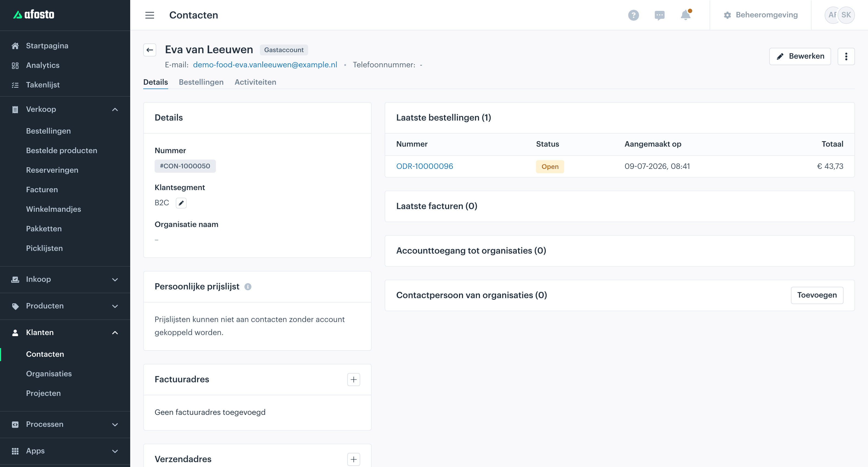Click the Apps grid icon
This screenshot has height=467, width=868.
pyautogui.click(x=15, y=451)
